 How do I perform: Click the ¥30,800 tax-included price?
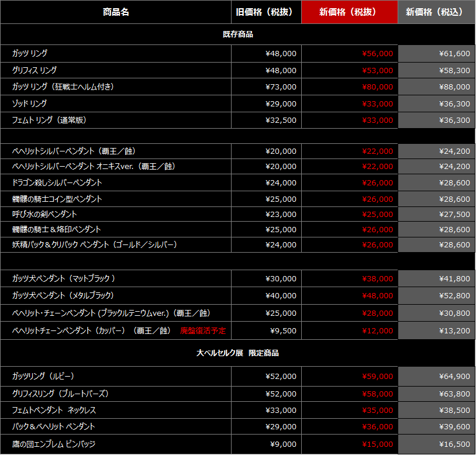coord(454,313)
